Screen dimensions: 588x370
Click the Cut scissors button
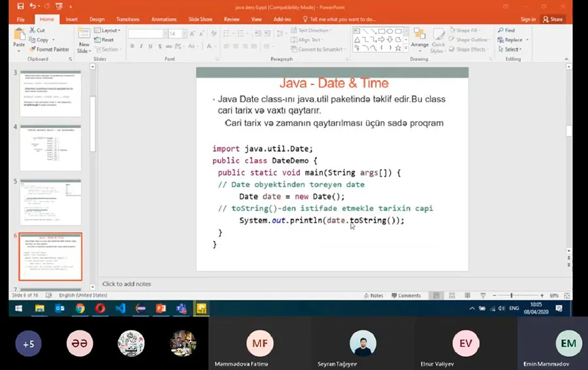tap(37, 30)
